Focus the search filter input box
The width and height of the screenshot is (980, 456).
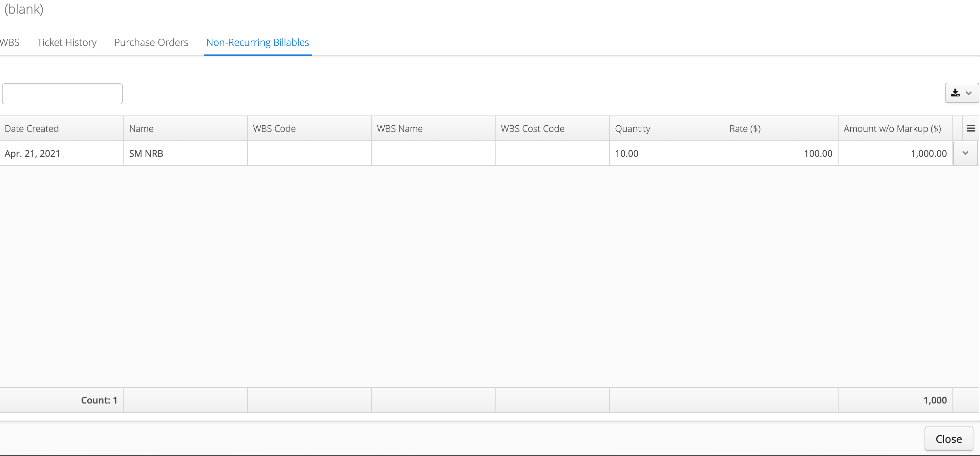point(62,93)
